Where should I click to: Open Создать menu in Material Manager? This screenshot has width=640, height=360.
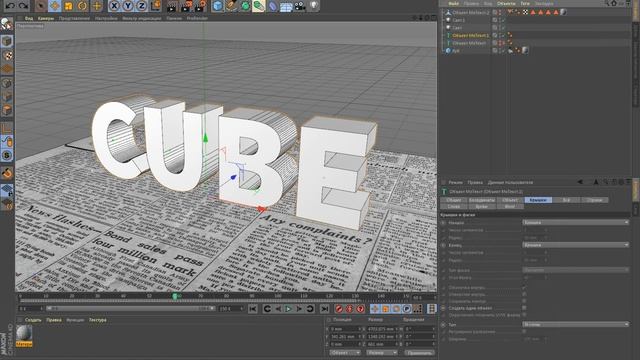click(33, 320)
